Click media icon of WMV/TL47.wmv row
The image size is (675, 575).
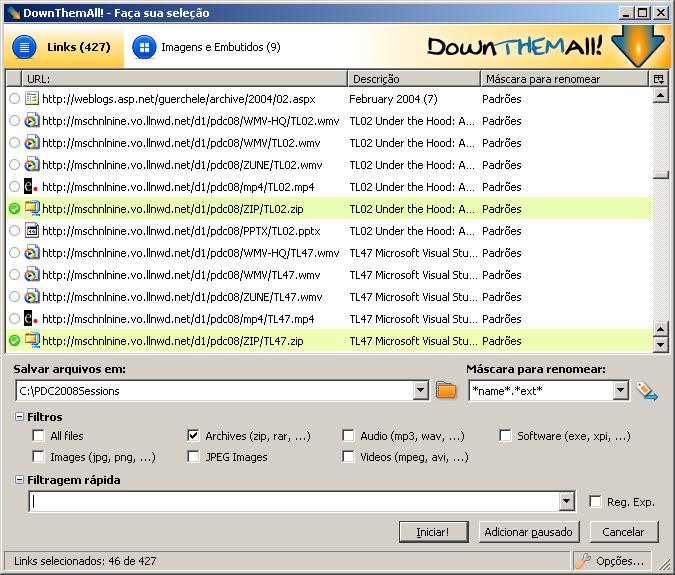[x=32, y=274]
